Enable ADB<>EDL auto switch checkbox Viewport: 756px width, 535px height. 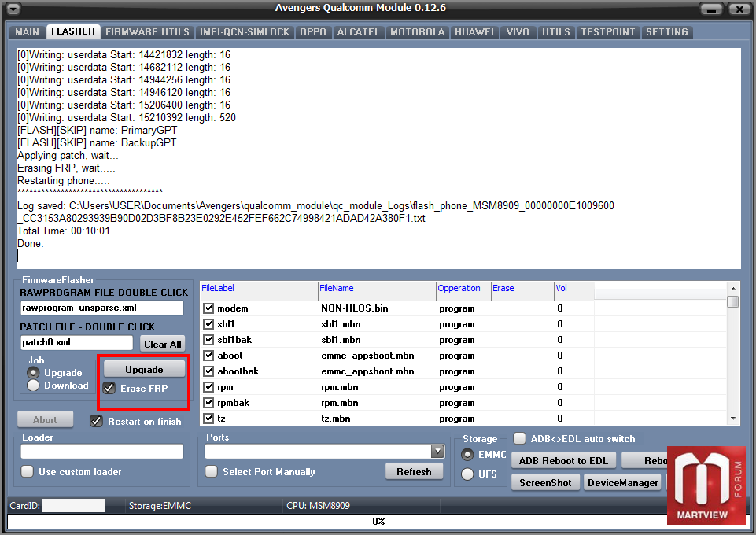click(x=519, y=438)
